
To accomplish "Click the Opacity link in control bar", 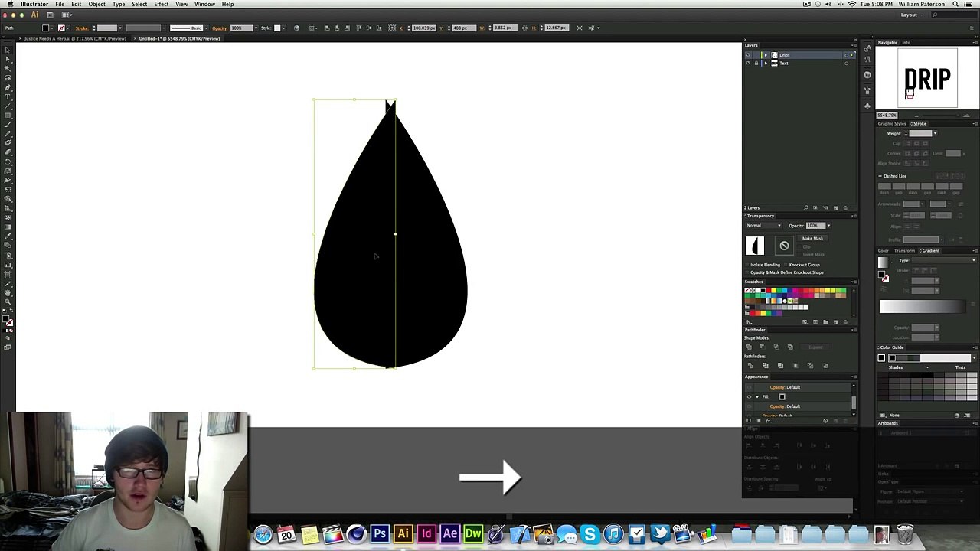I will pyautogui.click(x=220, y=28).
